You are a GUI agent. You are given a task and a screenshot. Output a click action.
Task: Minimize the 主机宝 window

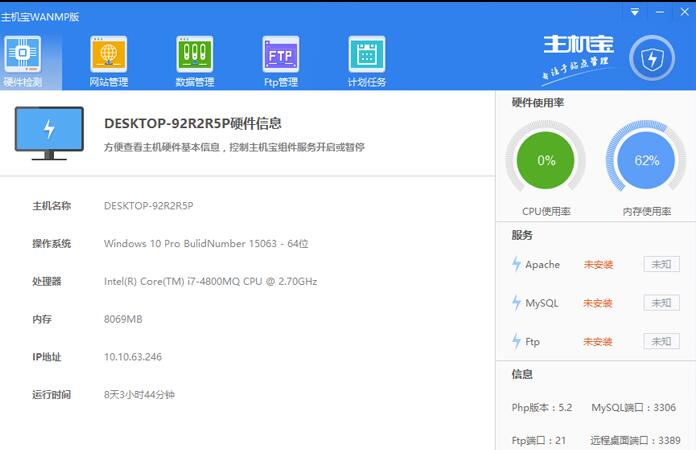(657, 12)
